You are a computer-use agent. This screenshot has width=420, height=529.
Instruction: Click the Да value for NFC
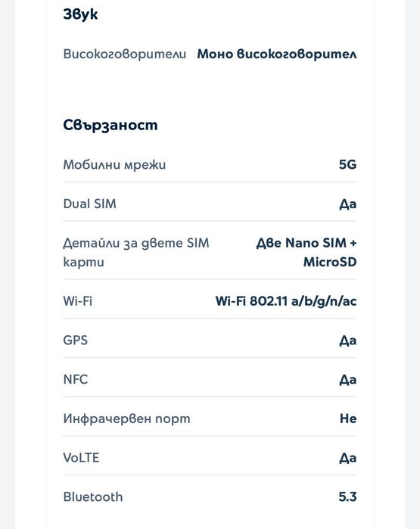point(348,380)
